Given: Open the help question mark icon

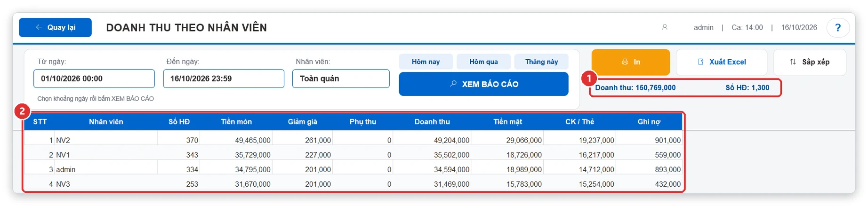Looking at the screenshot, I should (838, 27).
